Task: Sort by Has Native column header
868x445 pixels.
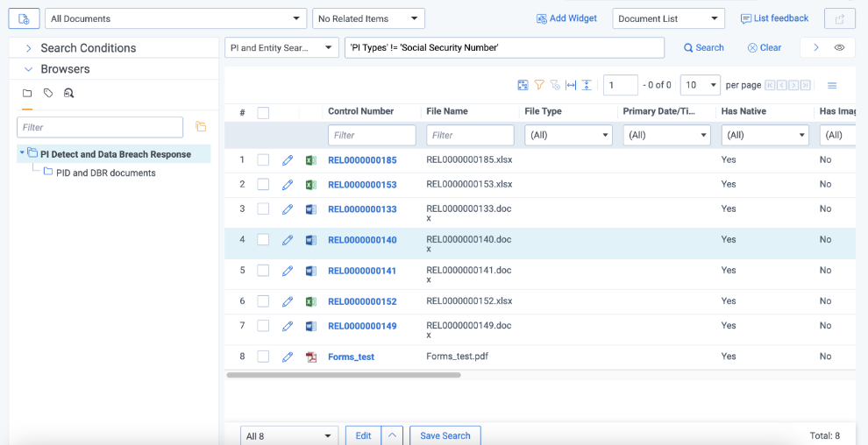Action: (743, 111)
